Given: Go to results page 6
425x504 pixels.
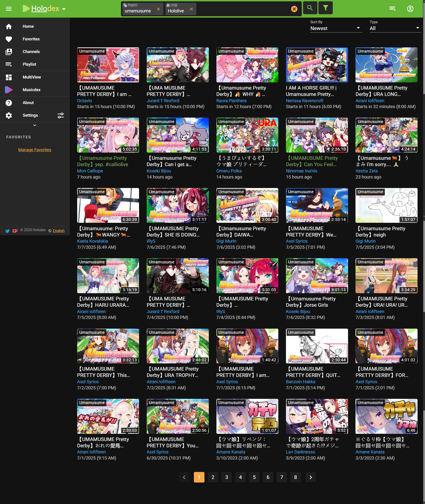Looking at the screenshot, I should 268,477.
